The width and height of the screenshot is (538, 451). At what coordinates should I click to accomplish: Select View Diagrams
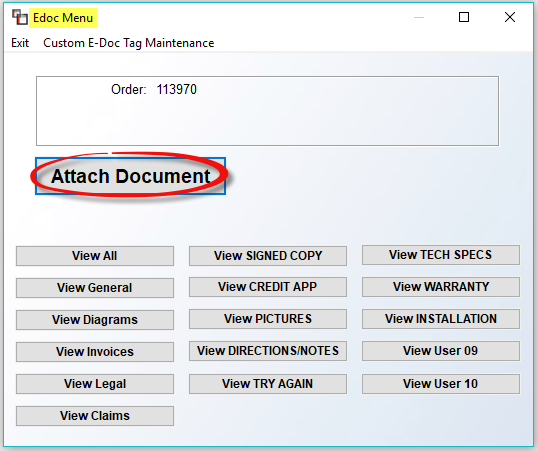coord(95,320)
